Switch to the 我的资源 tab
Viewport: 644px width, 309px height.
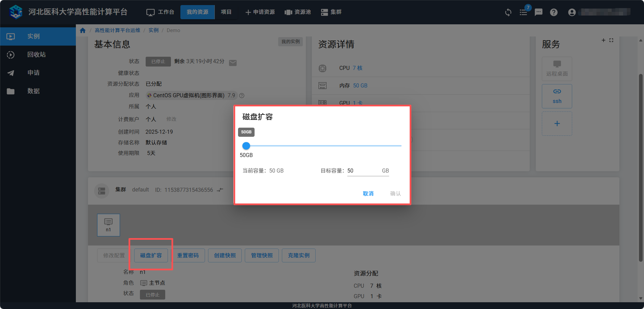click(197, 12)
